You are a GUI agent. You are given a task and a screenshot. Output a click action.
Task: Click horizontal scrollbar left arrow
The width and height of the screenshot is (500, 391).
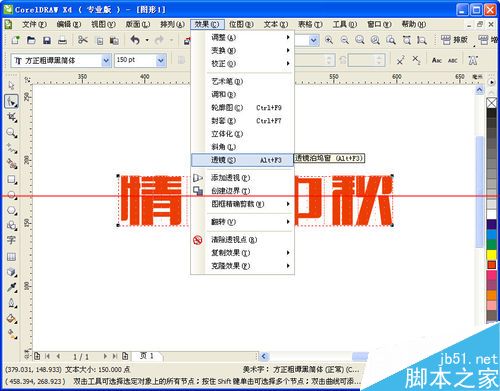point(264,356)
